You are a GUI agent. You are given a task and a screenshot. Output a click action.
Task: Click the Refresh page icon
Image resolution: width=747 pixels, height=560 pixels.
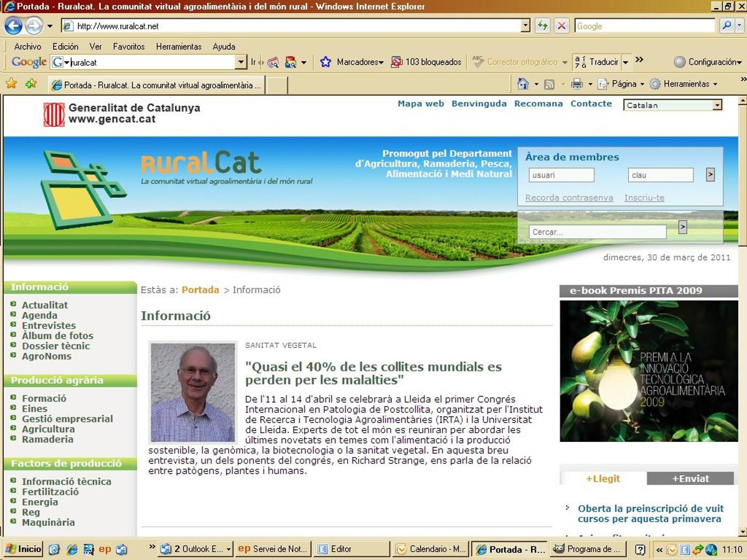click(543, 26)
